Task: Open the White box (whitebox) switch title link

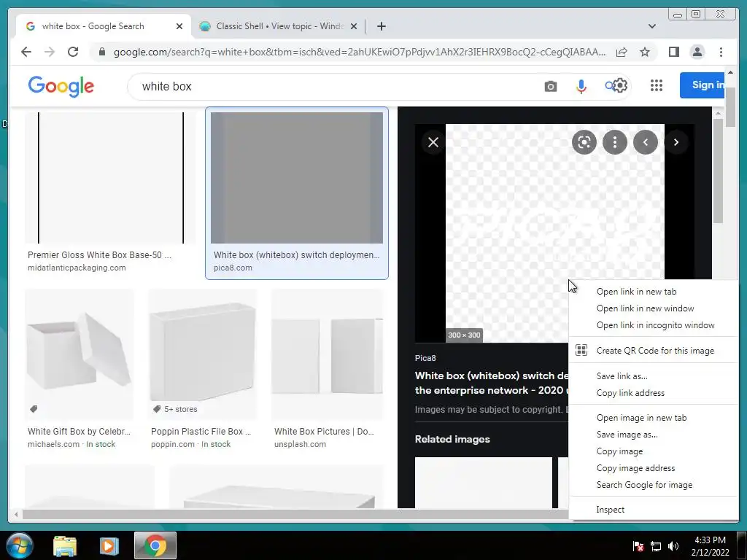Action: pos(492,383)
